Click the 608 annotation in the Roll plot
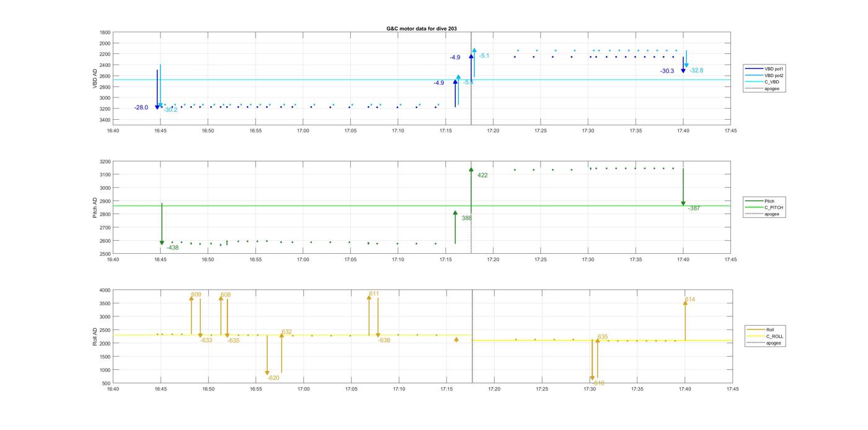The width and height of the screenshot is (868, 430). [x=226, y=295]
